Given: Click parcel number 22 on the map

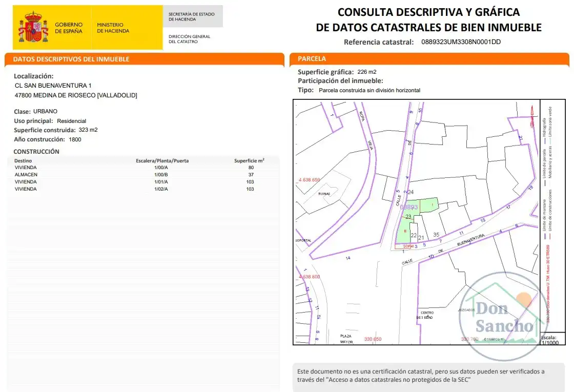Looking at the screenshot, I should (414, 235).
